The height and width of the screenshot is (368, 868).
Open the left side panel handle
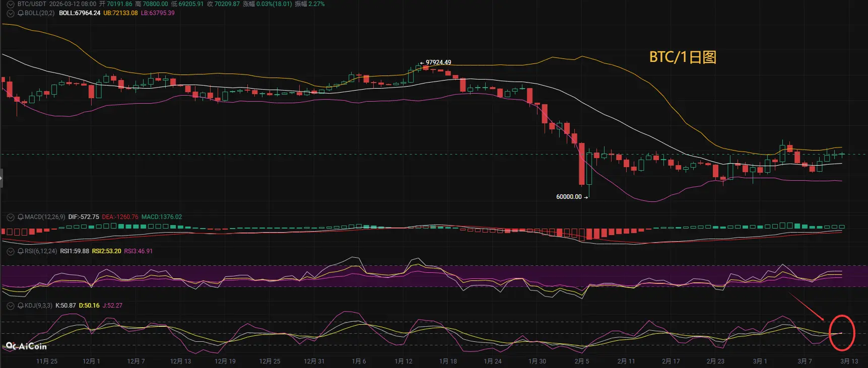(2, 178)
